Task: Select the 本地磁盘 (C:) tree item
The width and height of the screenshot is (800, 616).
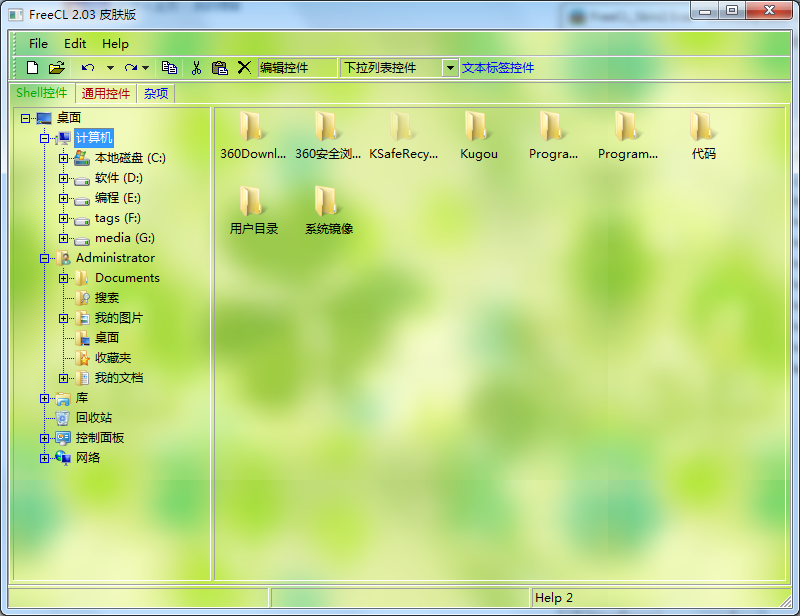Action: click(130, 158)
